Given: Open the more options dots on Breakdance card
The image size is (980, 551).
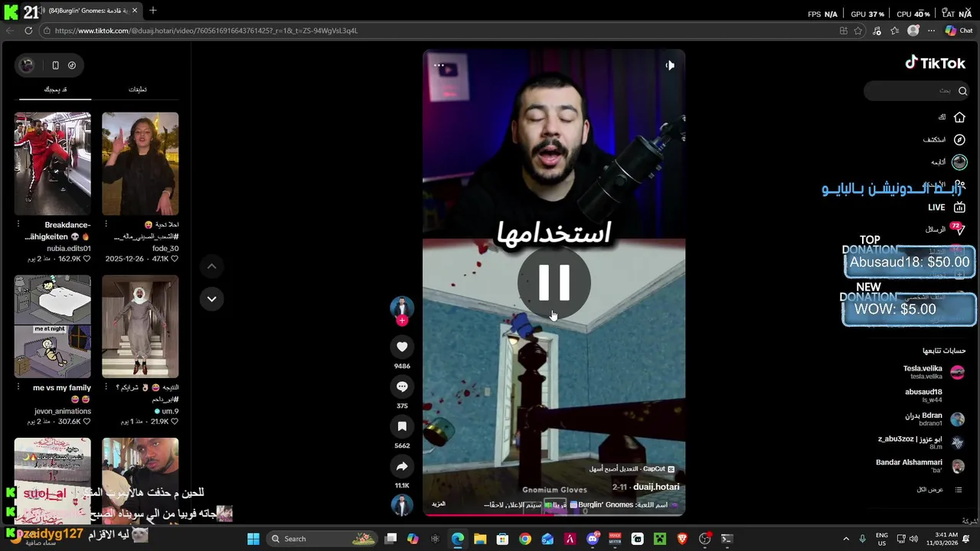Looking at the screenshot, I should click(x=18, y=225).
